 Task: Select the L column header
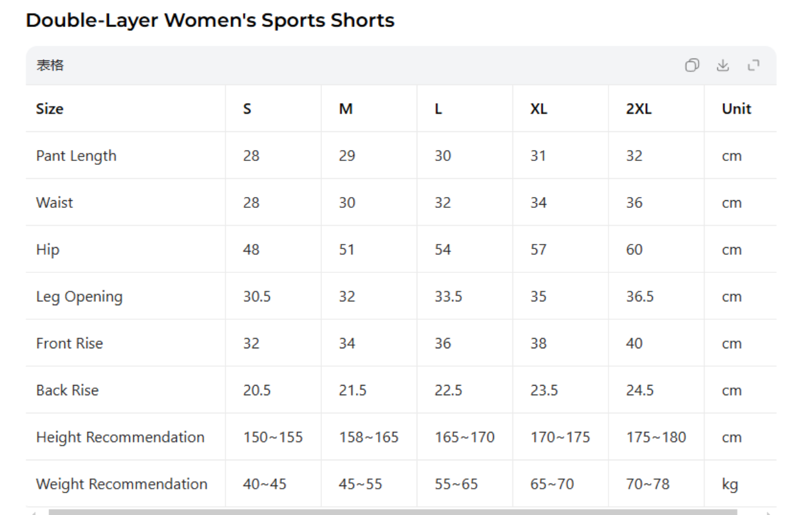point(438,109)
